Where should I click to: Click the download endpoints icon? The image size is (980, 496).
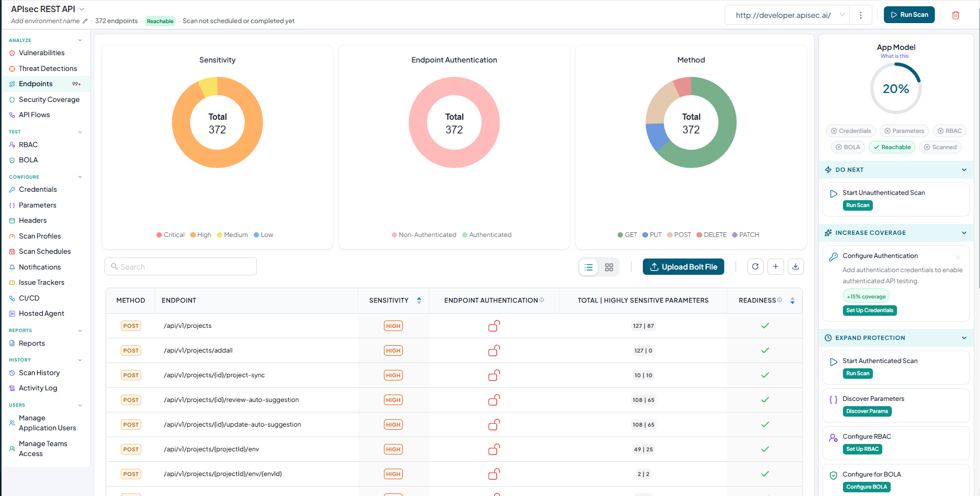point(796,267)
